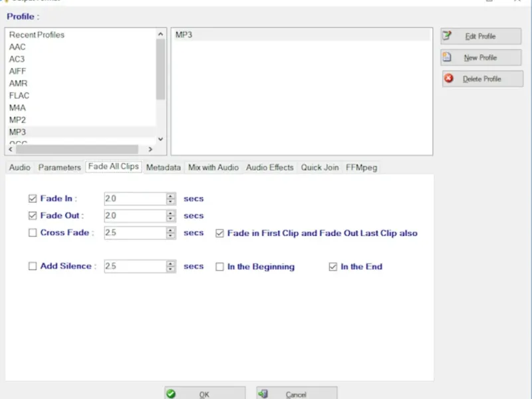Click the Edit Profile pencil icon
The width and height of the screenshot is (532, 399).
coord(447,36)
